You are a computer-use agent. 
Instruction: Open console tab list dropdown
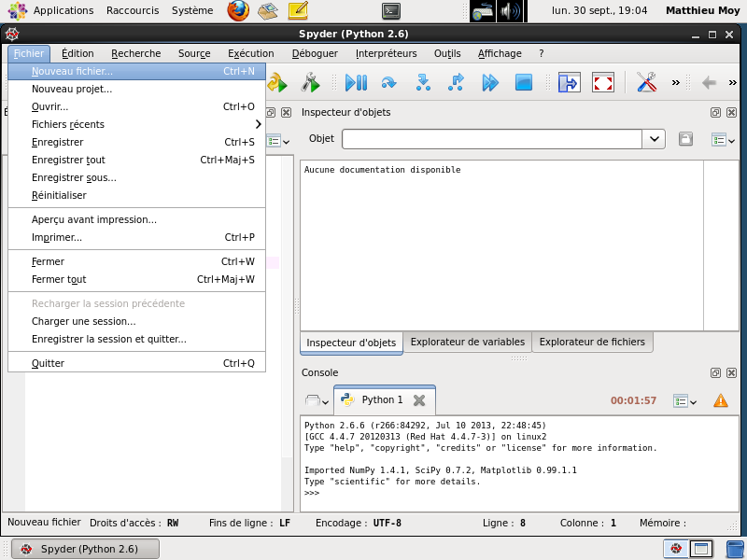tap(317, 400)
